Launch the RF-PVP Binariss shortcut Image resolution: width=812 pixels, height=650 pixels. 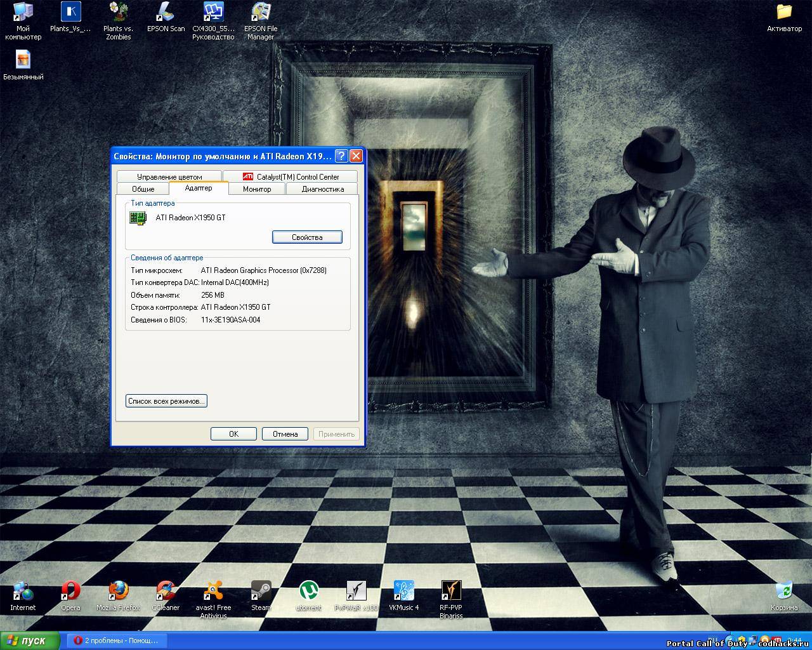click(x=451, y=600)
